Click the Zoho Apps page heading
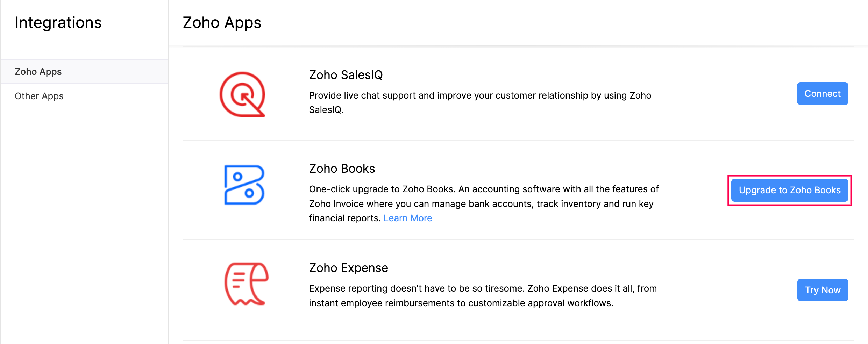 click(x=222, y=23)
